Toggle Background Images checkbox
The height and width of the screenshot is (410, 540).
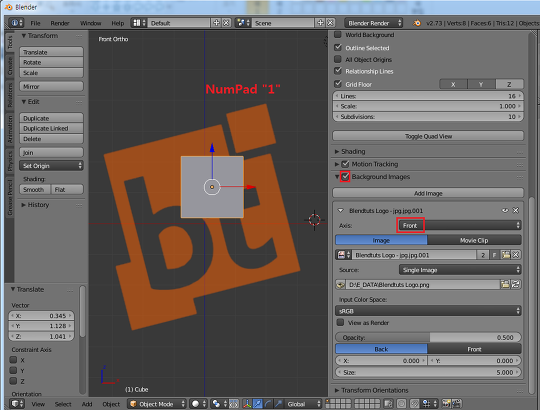(x=345, y=177)
